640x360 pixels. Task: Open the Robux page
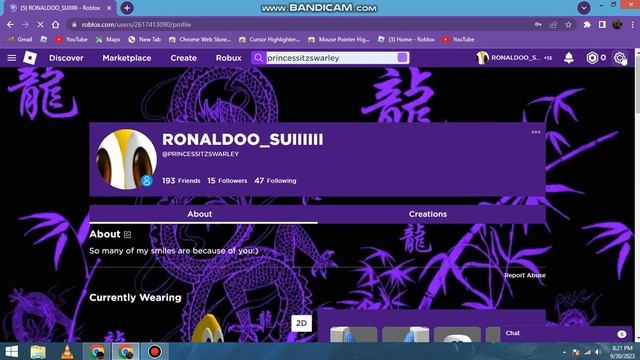[x=229, y=58]
